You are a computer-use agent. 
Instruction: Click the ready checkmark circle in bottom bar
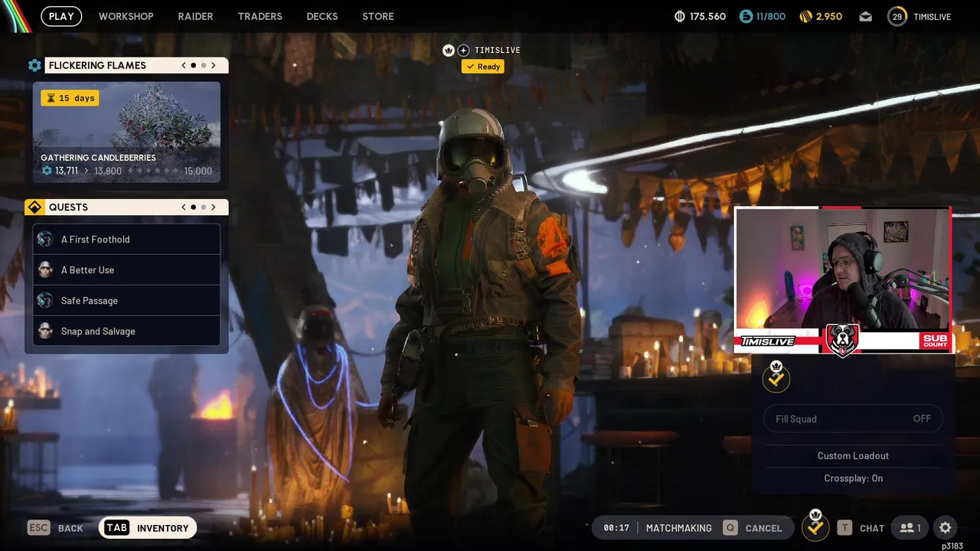pos(815,527)
